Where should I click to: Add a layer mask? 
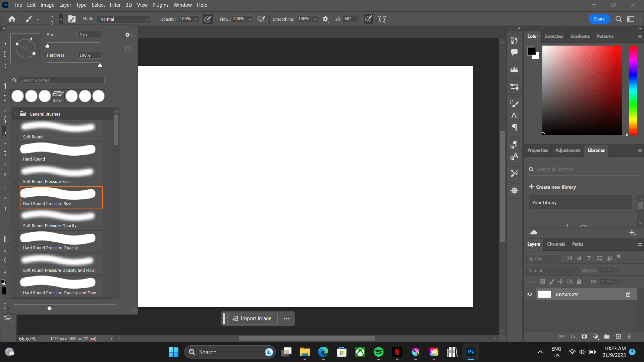coord(584,337)
